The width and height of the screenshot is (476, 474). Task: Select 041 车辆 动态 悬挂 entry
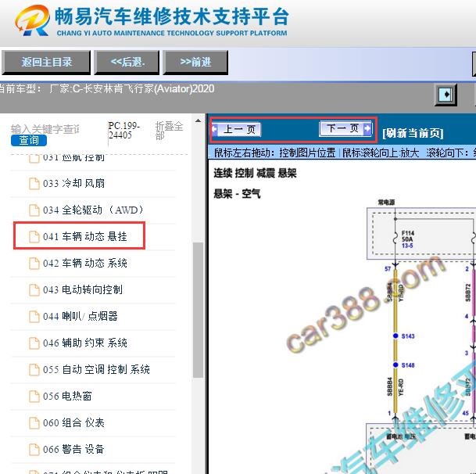click(85, 236)
